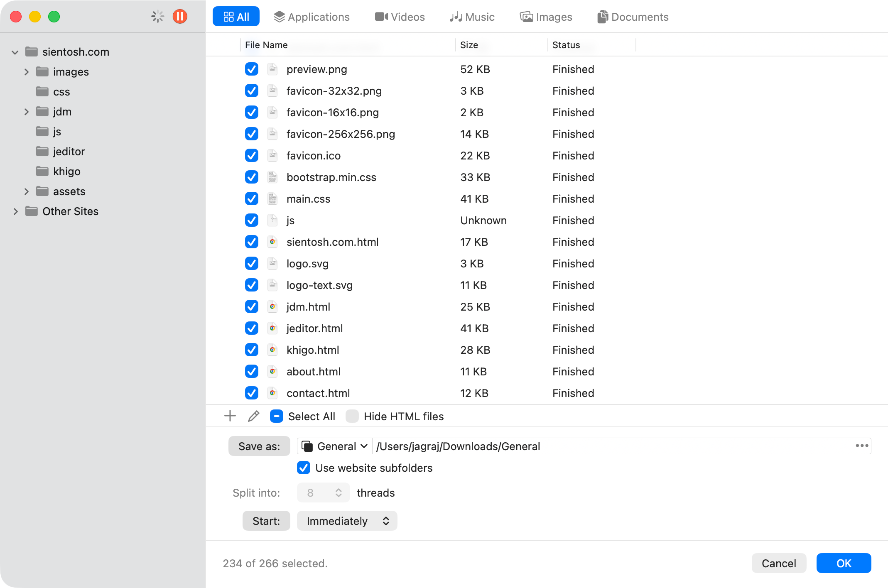Pause the download with the pause icon
Image resolution: width=888 pixels, height=588 pixels.
coord(180,17)
